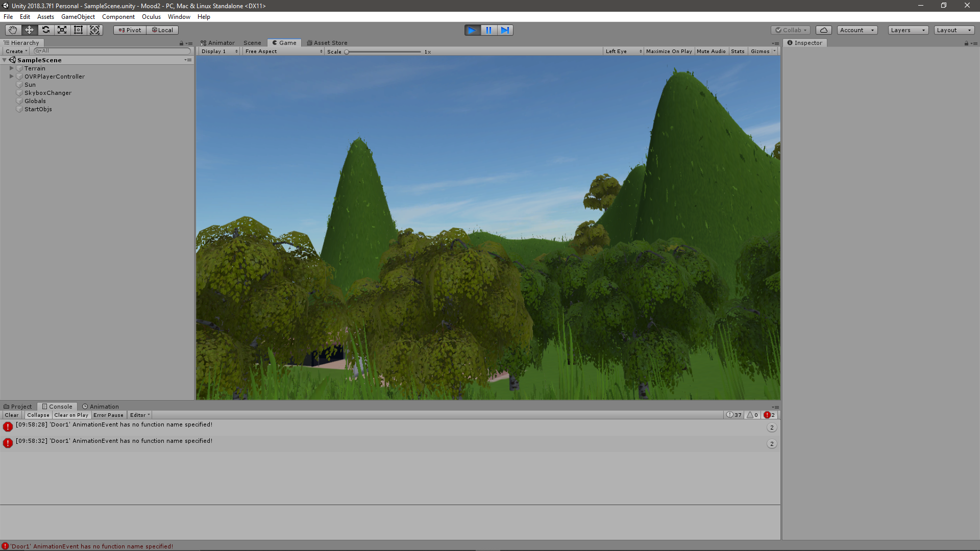This screenshot has height=551, width=980.
Task: Toggle Mute Audio in Game view
Action: pos(711,52)
